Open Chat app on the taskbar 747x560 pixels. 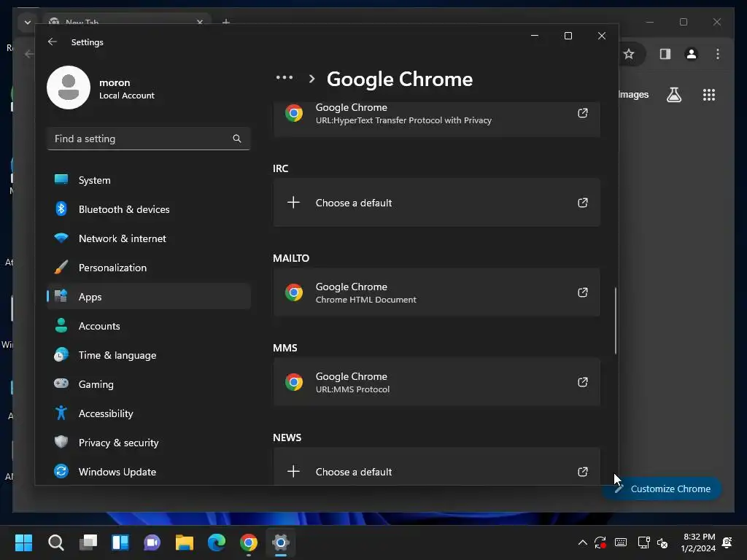(152, 542)
